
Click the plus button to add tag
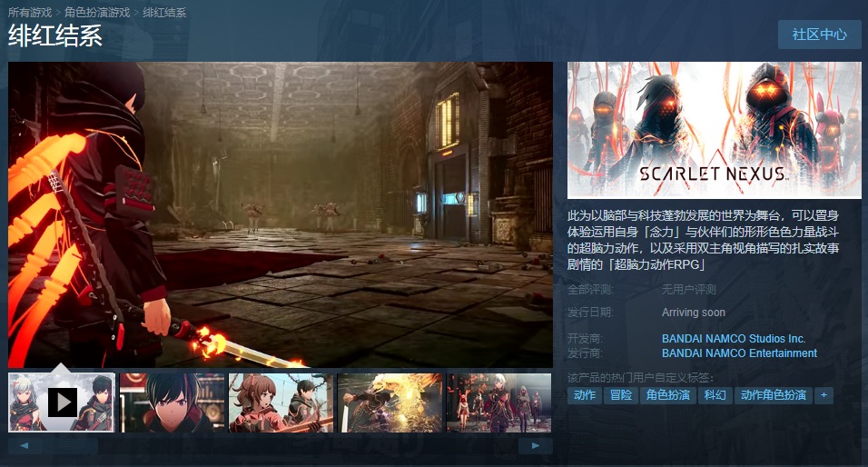(824, 395)
